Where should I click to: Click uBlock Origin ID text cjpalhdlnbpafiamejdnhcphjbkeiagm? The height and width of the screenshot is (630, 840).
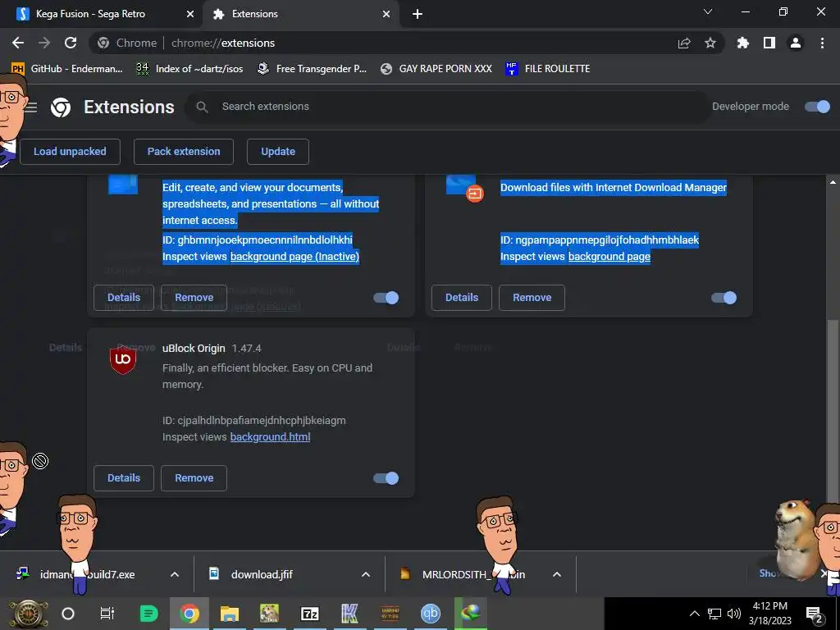coord(262,421)
